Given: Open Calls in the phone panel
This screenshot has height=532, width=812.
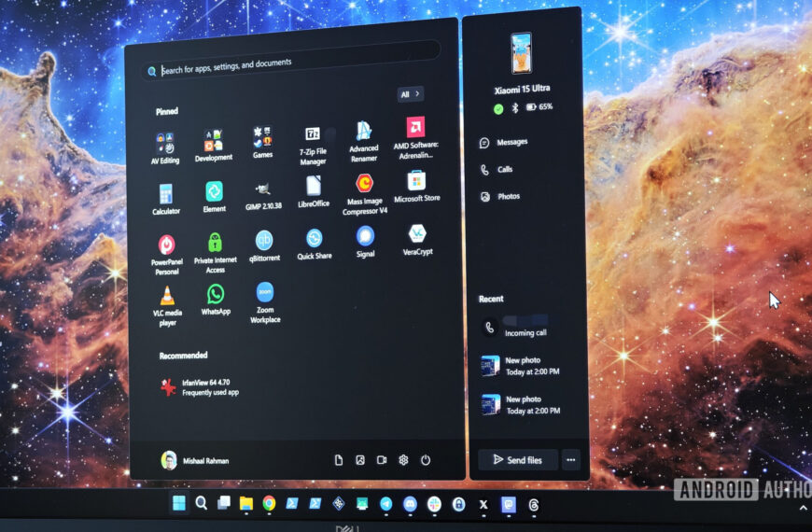Looking at the screenshot, I should click(x=497, y=169).
